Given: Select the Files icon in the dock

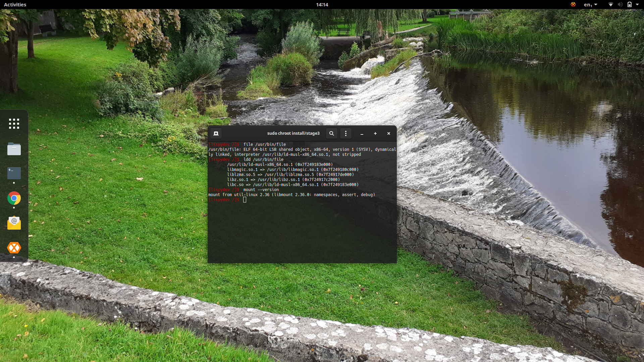Looking at the screenshot, I should tap(14, 149).
